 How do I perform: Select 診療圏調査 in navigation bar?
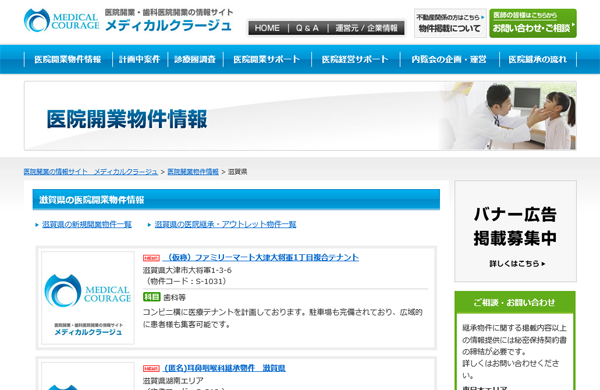coord(195,59)
